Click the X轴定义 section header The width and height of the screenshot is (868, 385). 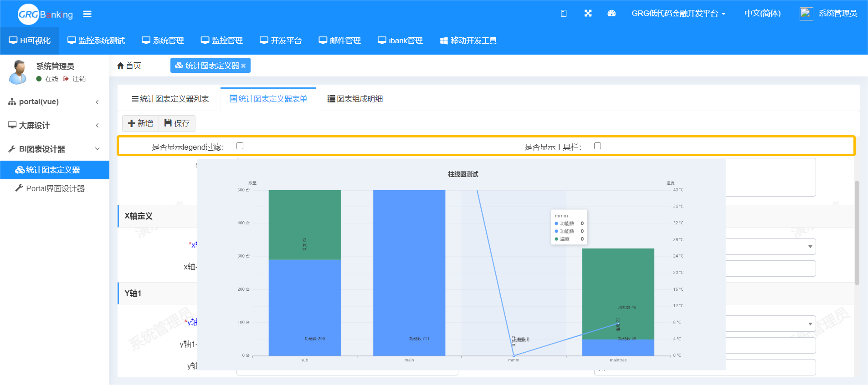[139, 216]
